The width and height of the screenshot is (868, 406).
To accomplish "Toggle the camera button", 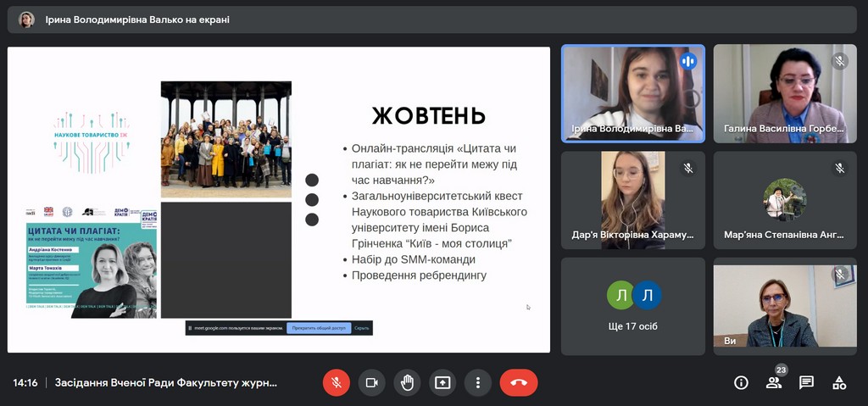I will tap(371, 382).
